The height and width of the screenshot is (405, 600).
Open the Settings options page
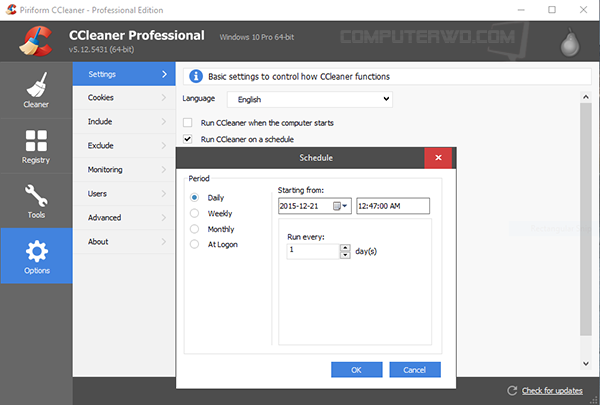click(x=124, y=74)
